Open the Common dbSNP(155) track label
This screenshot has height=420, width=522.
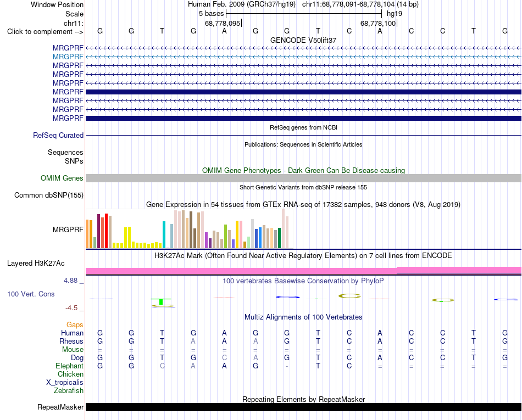click(x=48, y=195)
